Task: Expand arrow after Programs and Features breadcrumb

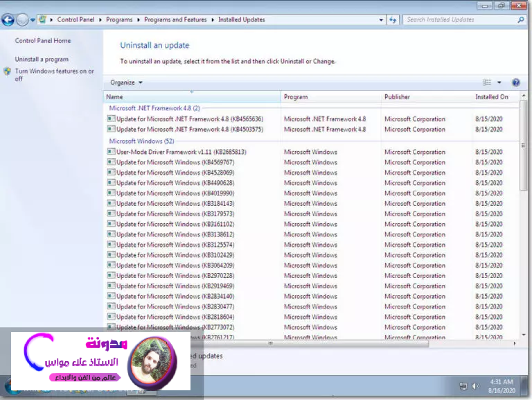Action: click(x=213, y=20)
